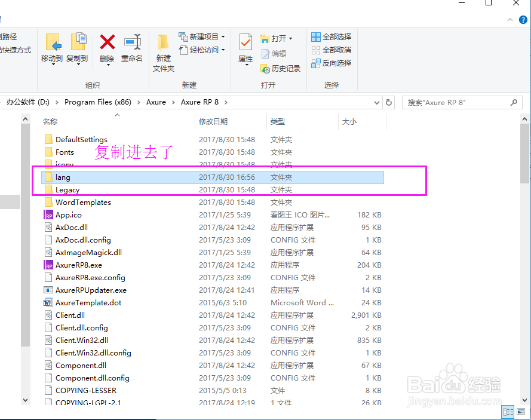Click the Rename (重命名) icon
The image size is (531, 420).
pos(133,42)
